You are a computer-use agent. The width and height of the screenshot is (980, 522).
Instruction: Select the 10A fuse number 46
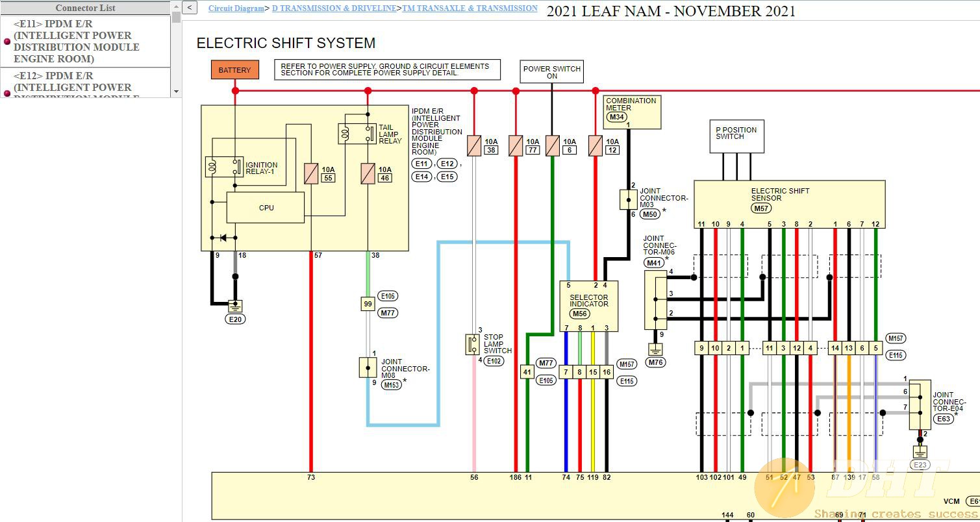(x=368, y=173)
